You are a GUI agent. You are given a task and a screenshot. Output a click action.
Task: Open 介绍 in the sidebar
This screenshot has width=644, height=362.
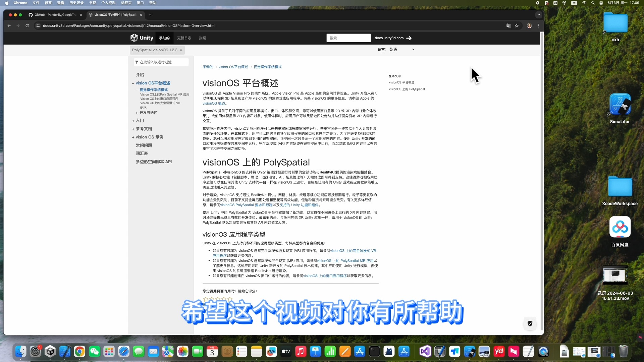coord(140,75)
